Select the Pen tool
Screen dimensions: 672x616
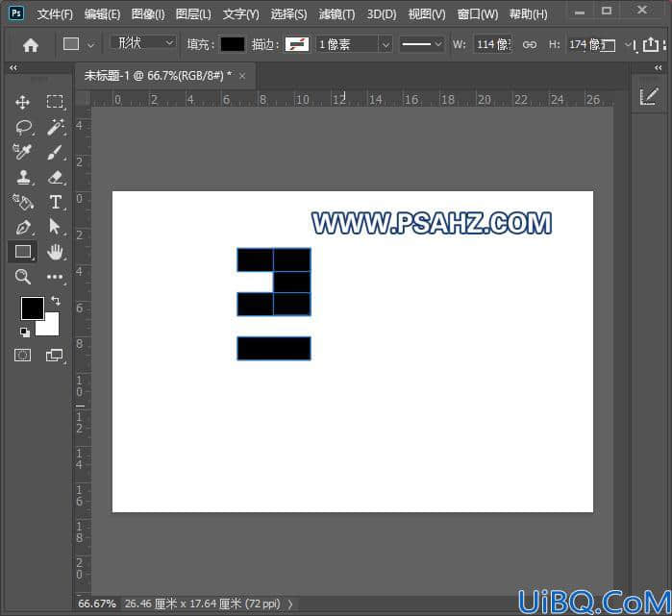pyautogui.click(x=23, y=227)
